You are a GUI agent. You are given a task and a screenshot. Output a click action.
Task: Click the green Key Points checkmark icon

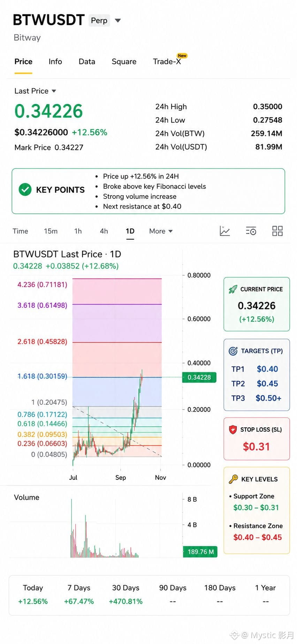[x=25, y=189]
